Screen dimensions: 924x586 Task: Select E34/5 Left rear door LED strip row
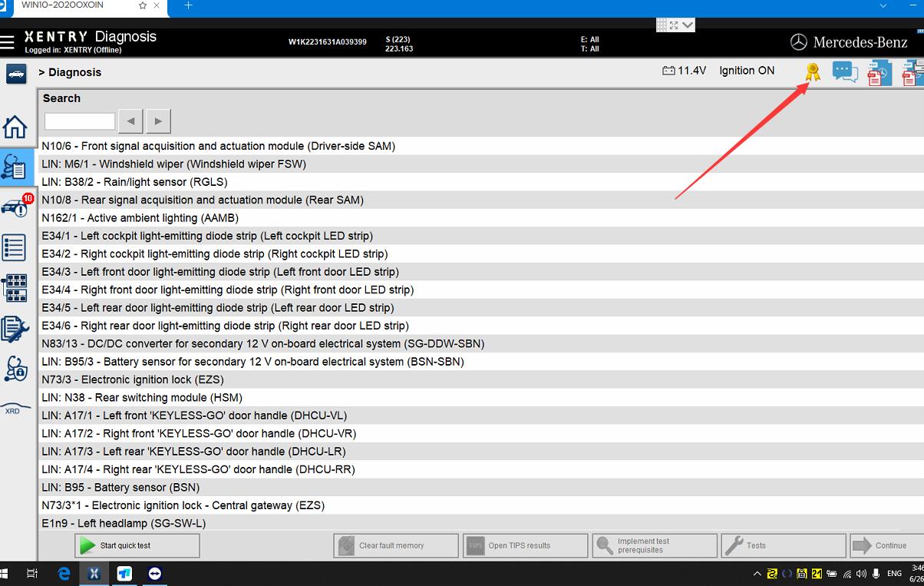point(481,308)
